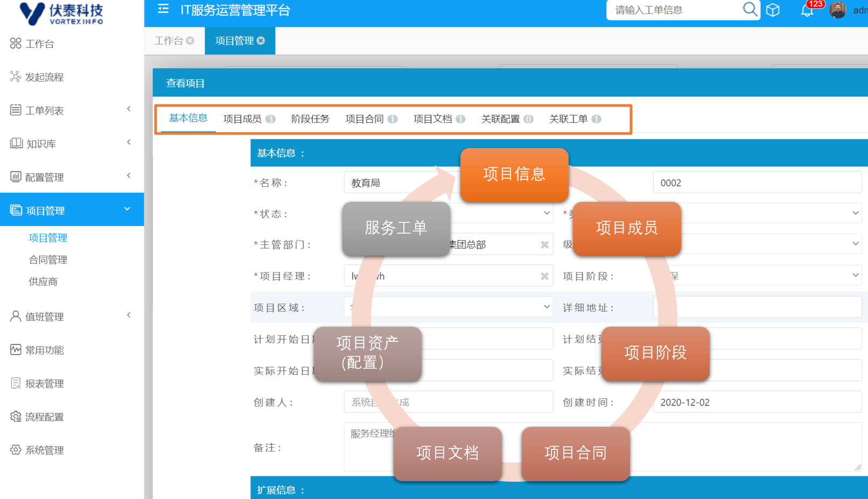Open the 项目阶段 dropdown
This screenshot has height=499, width=868.
855,276
